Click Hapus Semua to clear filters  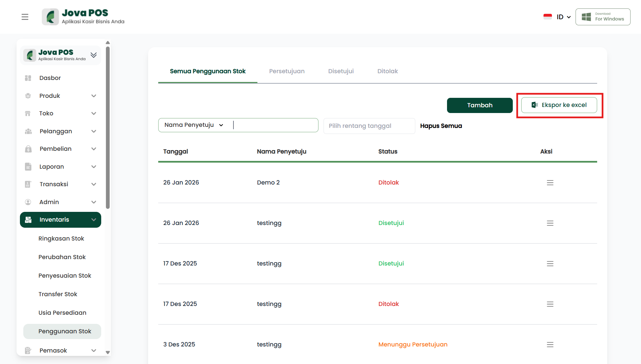pyautogui.click(x=441, y=126)
